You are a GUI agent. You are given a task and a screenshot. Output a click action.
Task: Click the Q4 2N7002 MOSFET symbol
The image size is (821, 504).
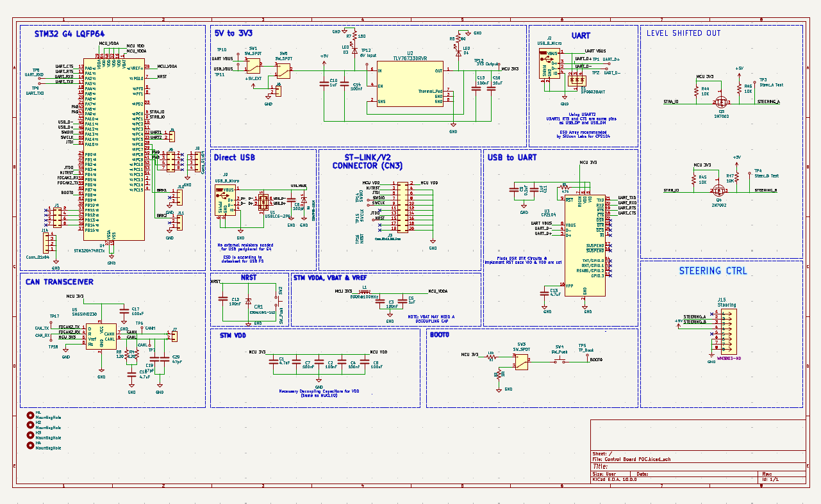(x=719, y=190)
